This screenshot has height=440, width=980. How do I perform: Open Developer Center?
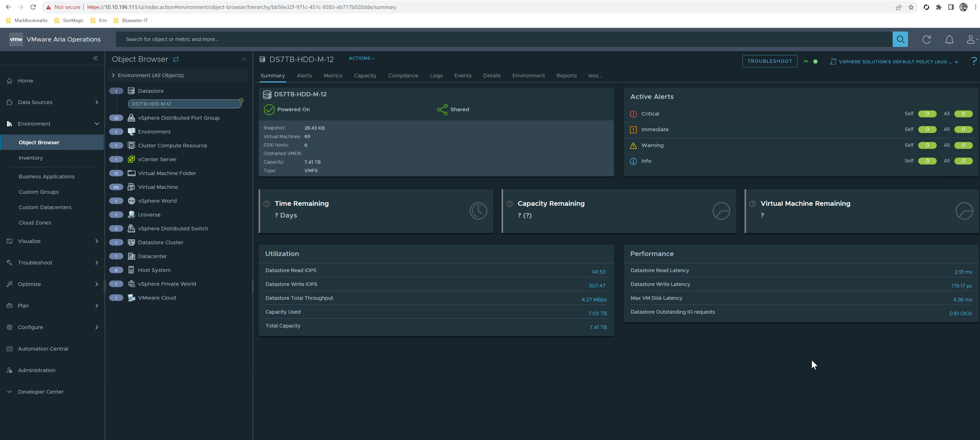click(x=40, y=392)
